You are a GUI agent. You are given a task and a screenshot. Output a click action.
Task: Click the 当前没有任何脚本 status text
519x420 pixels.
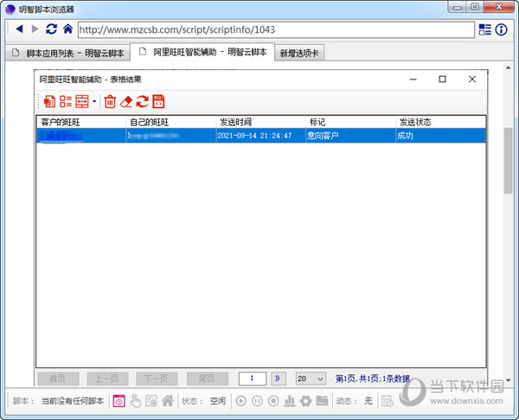coord(73,401)
